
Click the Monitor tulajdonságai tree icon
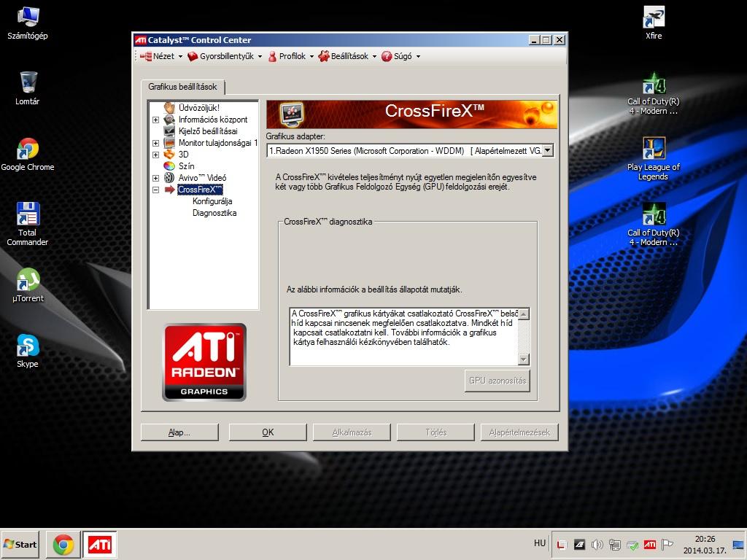169,143
